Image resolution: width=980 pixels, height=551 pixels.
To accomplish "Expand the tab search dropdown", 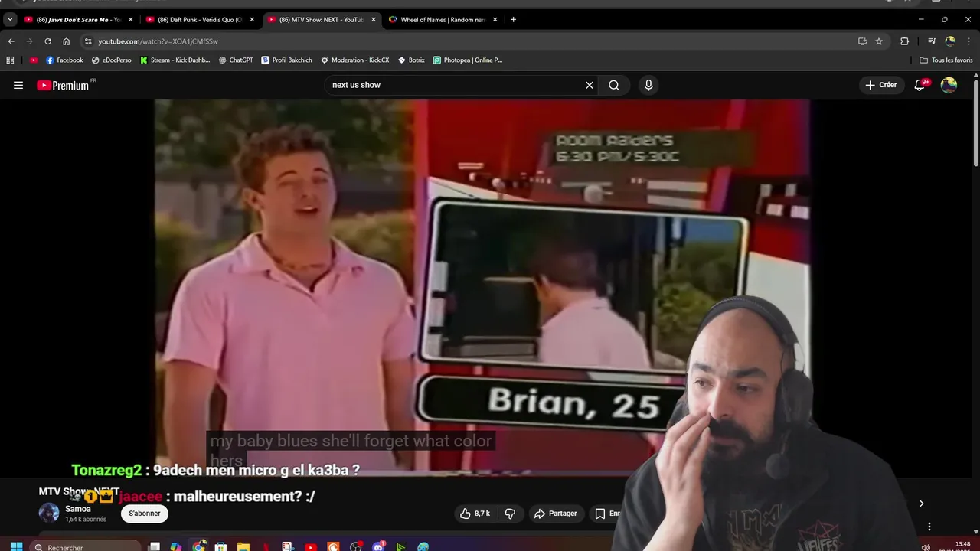I will (10, 19).
